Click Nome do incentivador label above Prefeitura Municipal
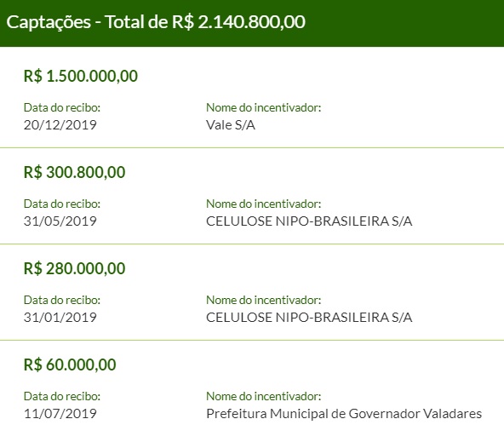The image size is (504, 442). 264,396
